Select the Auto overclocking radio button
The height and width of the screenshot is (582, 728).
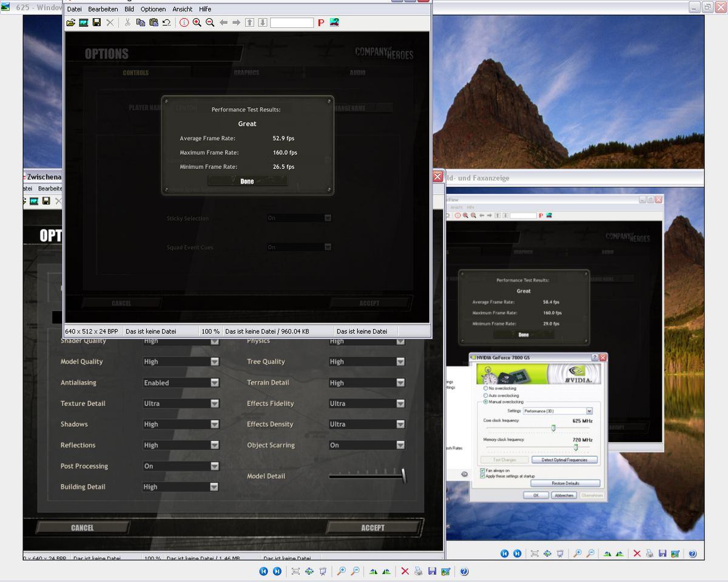(x=485, y=395)
